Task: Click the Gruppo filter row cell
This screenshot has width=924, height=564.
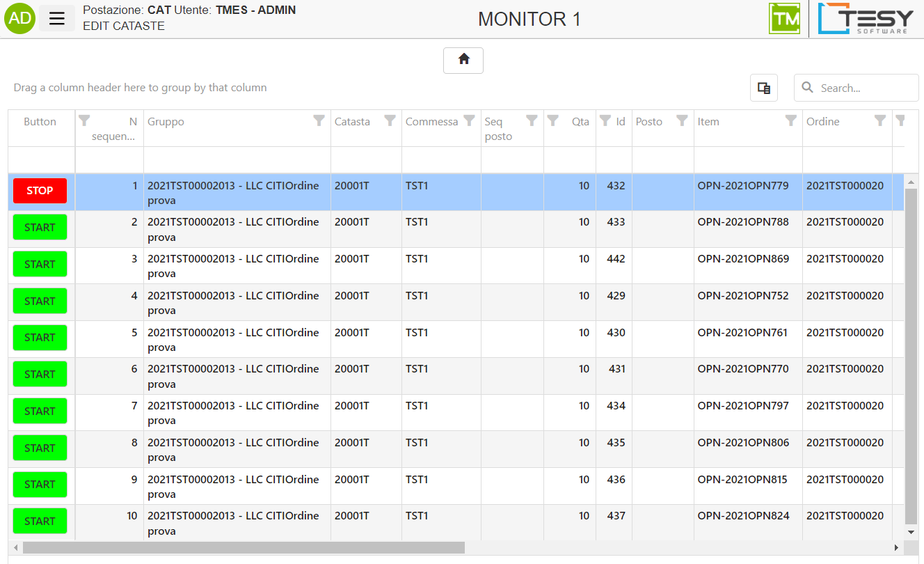Action: point(237,159)
